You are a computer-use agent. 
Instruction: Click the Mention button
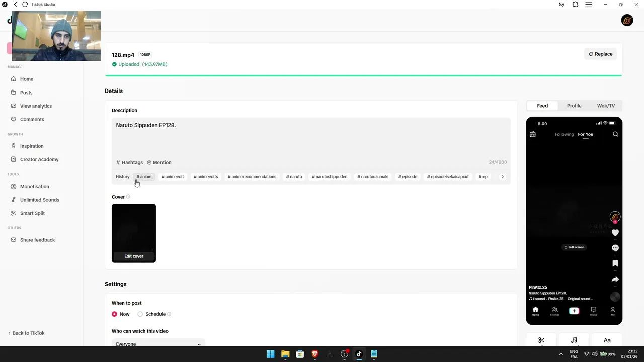[x=159, y=162]
